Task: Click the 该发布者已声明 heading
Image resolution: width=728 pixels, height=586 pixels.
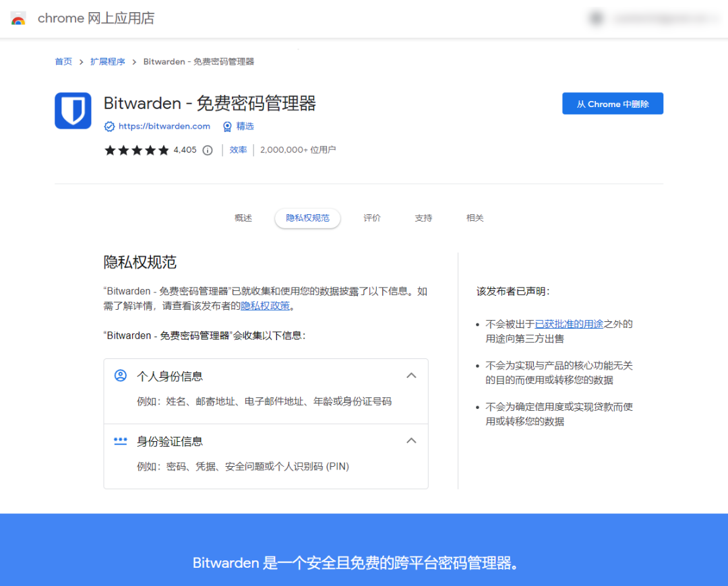Action: click(513, 292)
